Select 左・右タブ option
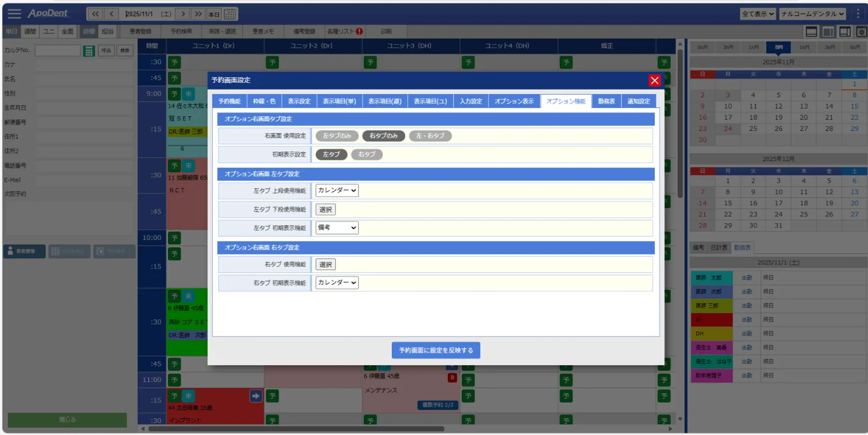868x435 pixels. click(x=430, y=136)
